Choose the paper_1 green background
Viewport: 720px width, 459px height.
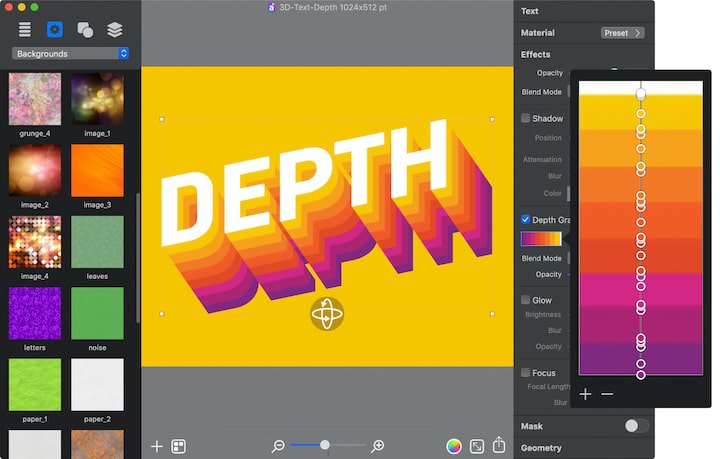[35, 385]
